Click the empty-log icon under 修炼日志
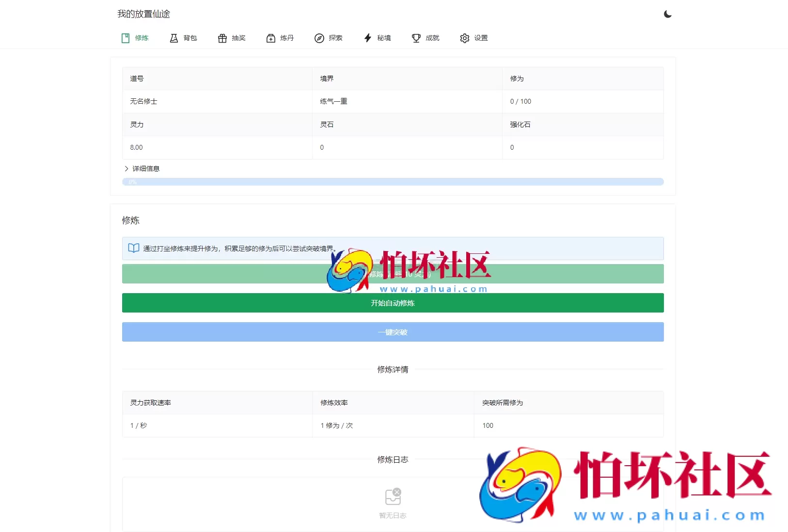788x532 pixels. tap(393, 497)
